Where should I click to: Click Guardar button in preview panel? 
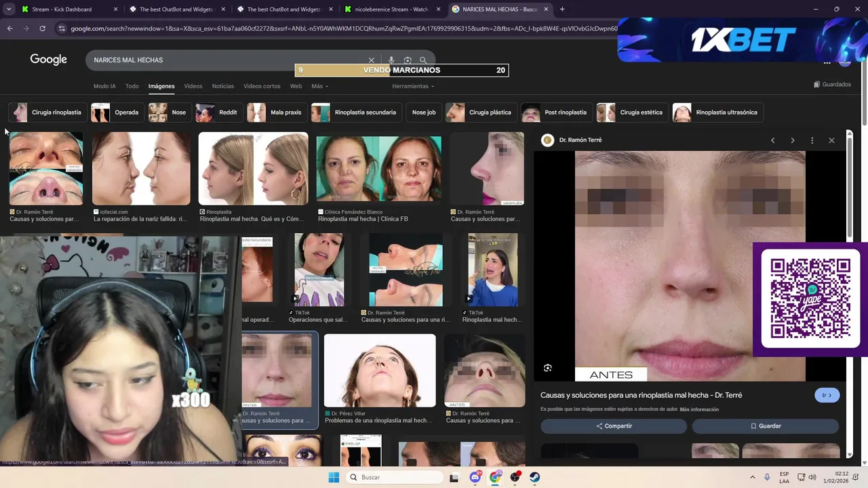click(766, 426)
